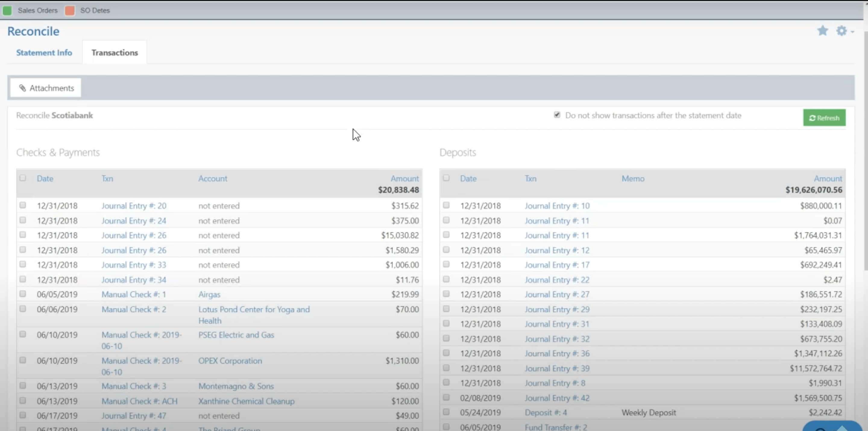This screenshot has width=868, height=431.
Task: Open the settings gear menu
Action: pos(841,31)
